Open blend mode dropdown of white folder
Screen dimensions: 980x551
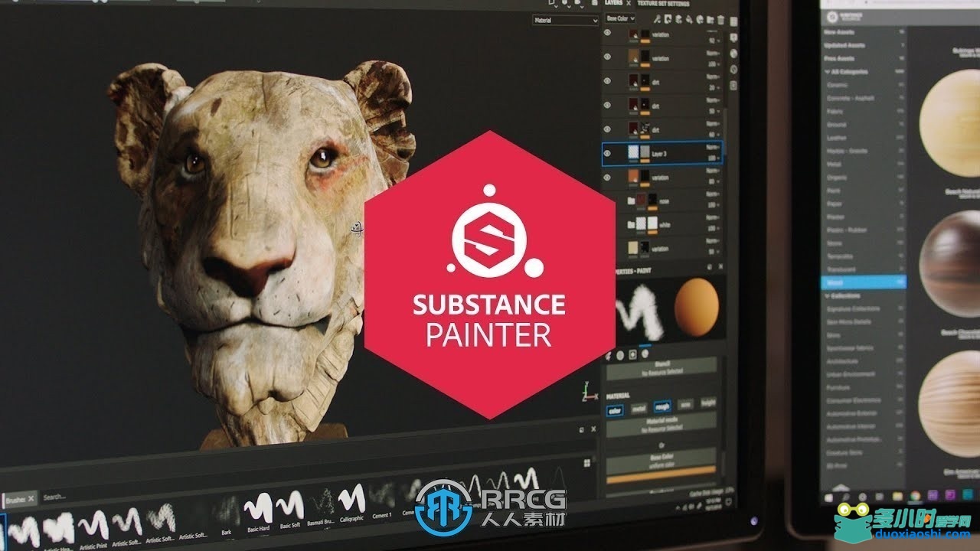pyautogui.click(x=713, y=218)
